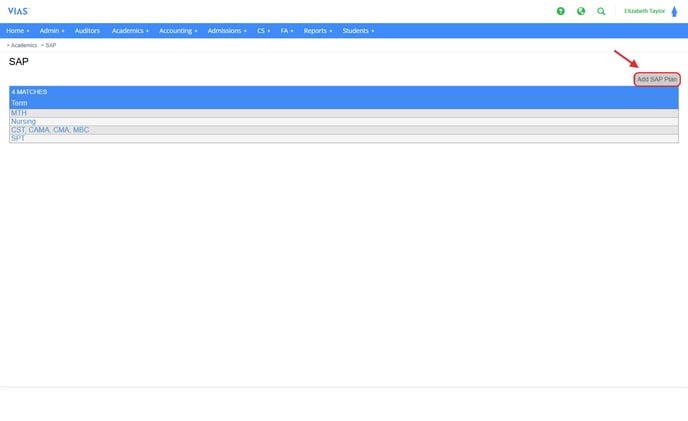This screenshot has width=688, height=421.
Task: Click the Add SAP Plan button
Action: tap(657, 79)
